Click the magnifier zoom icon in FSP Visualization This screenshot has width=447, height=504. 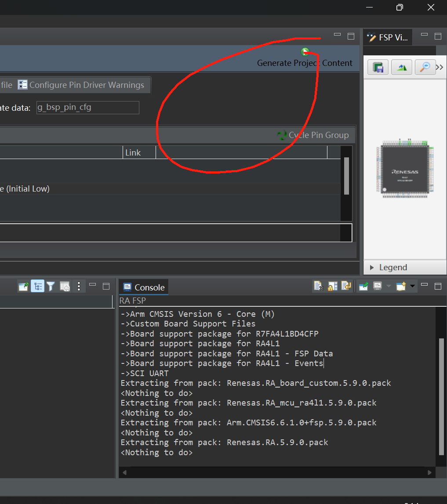point(425,68)
